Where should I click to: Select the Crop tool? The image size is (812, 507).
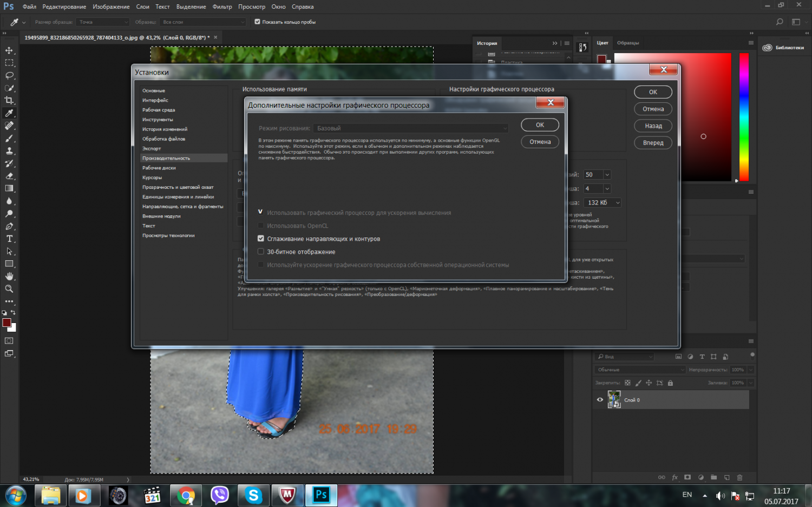tap(9, 100)
